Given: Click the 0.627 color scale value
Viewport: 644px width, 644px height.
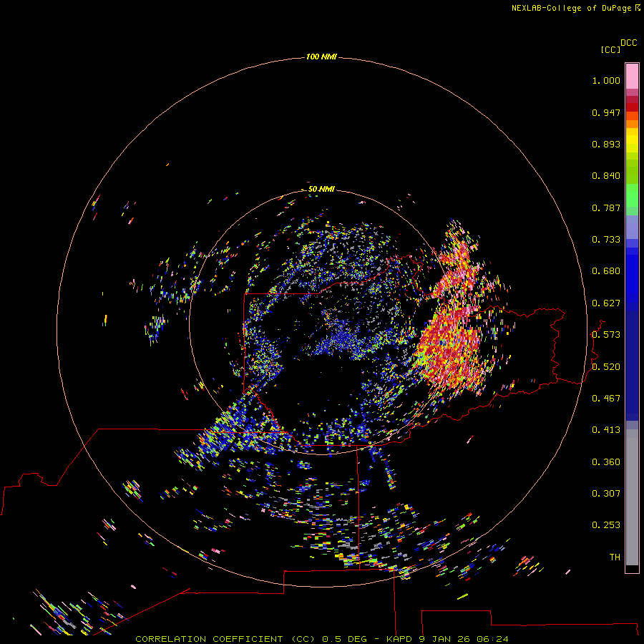Looking at the screenshot, I should (x=606, y=303).
